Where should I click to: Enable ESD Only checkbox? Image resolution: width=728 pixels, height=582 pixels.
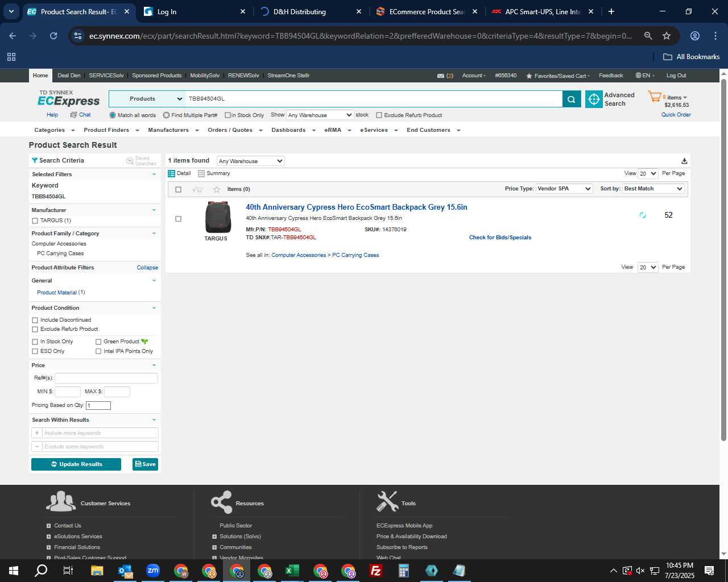(35, 352)
